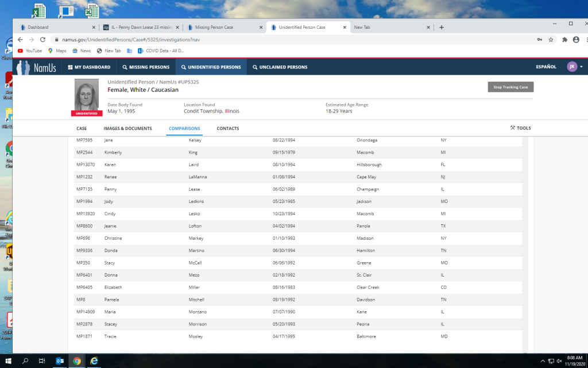Reload the page with the refresh icon
Image resolution: width=588 pixels, height=368 pixels.
click(42, 40)
